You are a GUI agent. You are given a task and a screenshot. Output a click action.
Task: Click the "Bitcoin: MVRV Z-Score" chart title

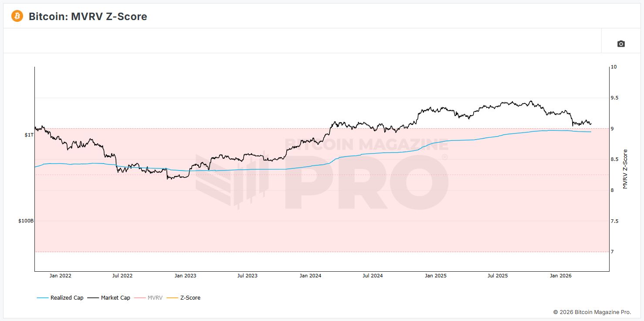point(88,17)
